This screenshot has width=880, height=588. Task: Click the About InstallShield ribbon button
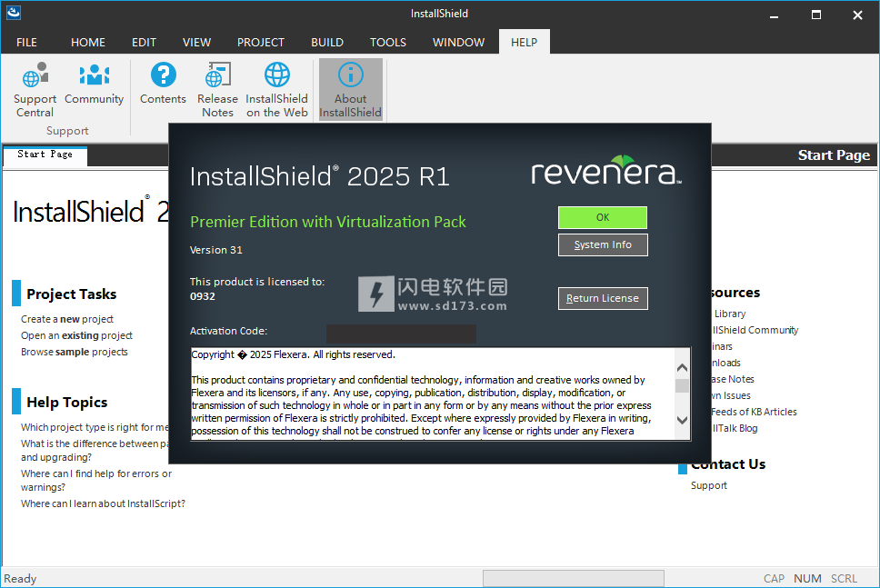click(x=350, y=90)
